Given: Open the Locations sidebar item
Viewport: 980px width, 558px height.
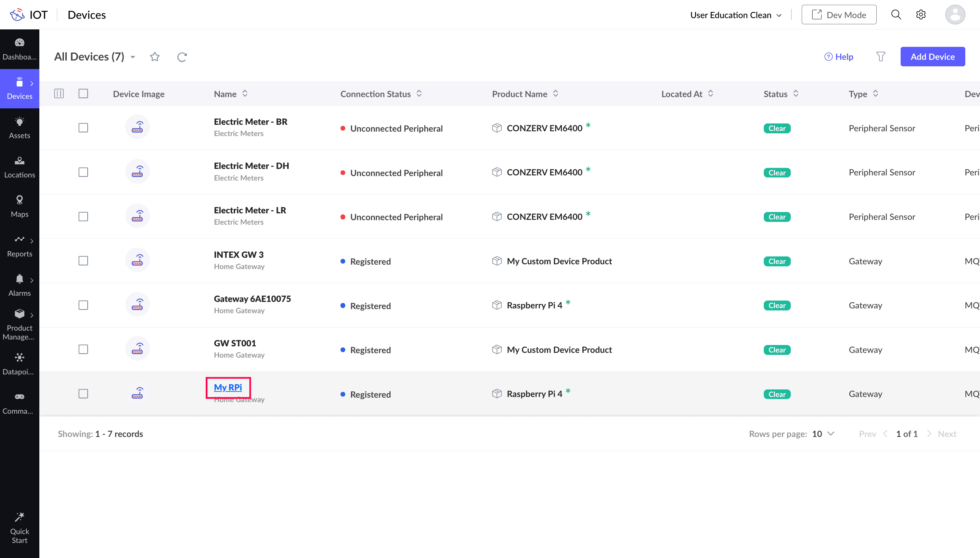Looking at the screenshot, I should [x=20, y=167].
